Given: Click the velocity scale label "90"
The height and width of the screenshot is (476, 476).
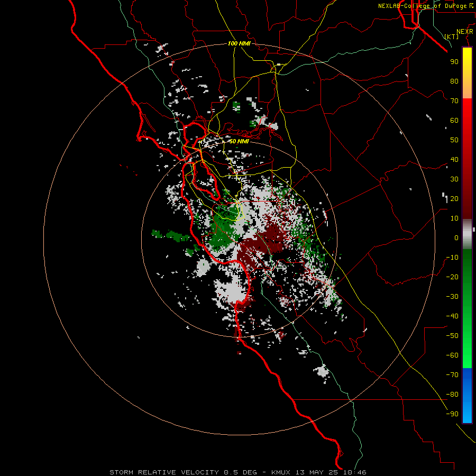Looking at the screenshot, I should [454, 62].
